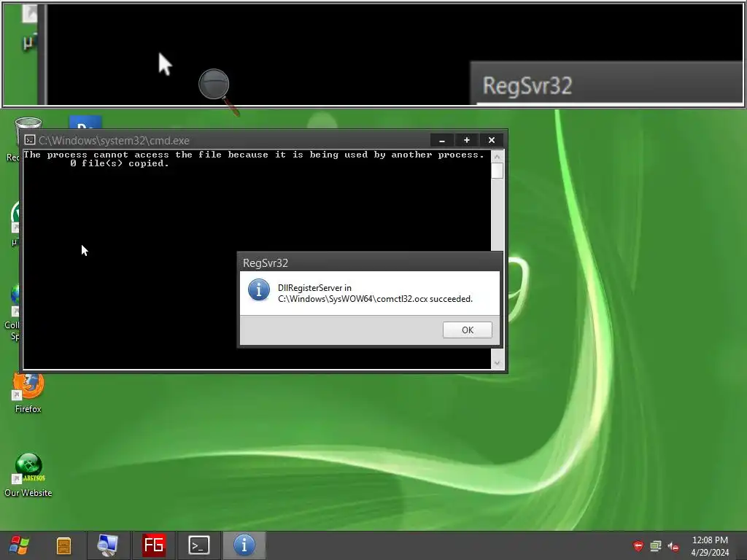The height and width of the screenshot is (560, 747).
Task: Click the 4/29/2024 date in the tray
Action: tap(710, 553)
